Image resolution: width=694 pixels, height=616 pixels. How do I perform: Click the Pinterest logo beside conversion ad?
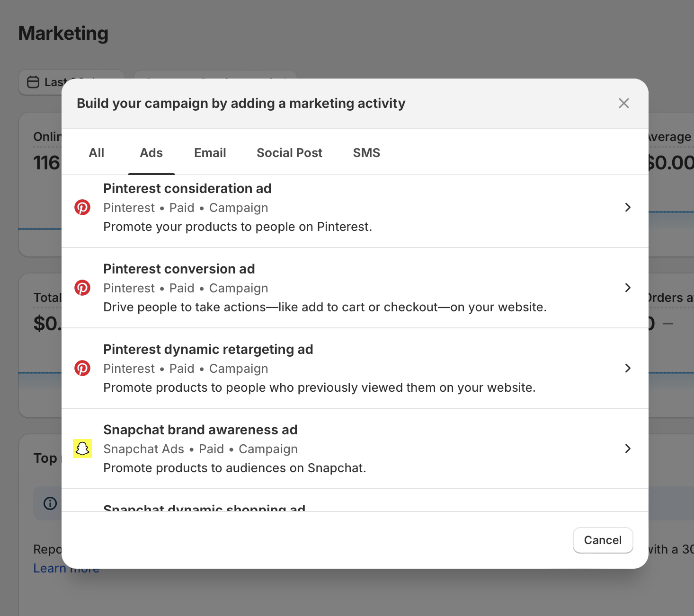click(x=82, y=288)
